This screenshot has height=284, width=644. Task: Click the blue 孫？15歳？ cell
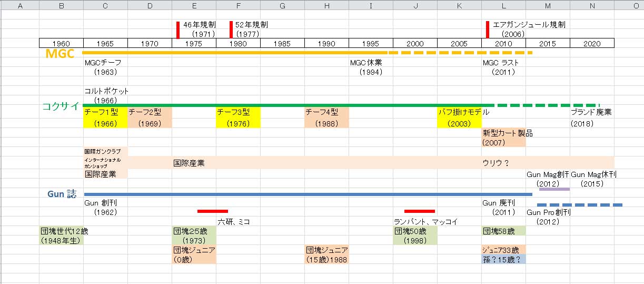(x=503, y=260)
